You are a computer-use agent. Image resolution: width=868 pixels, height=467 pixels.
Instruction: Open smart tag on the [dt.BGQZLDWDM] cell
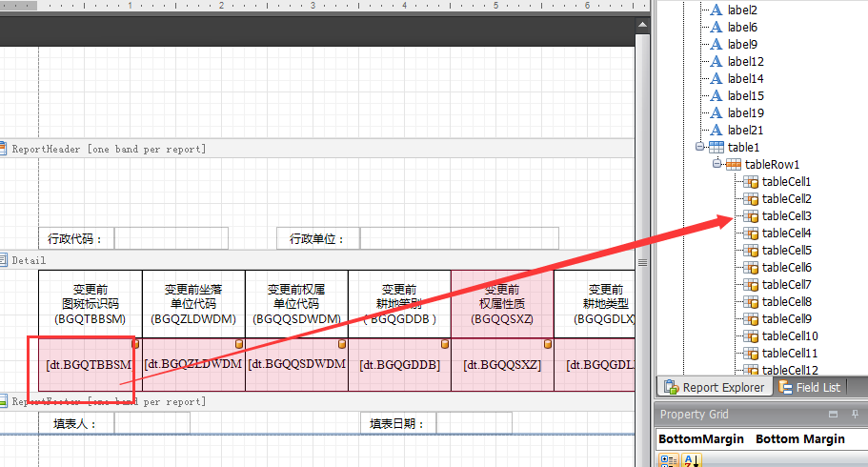point(239,344)
